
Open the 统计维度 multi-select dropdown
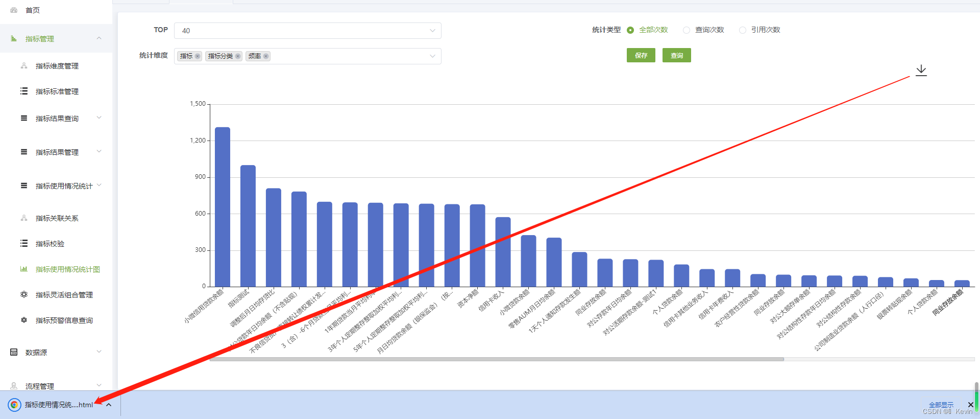click(308, 56)
